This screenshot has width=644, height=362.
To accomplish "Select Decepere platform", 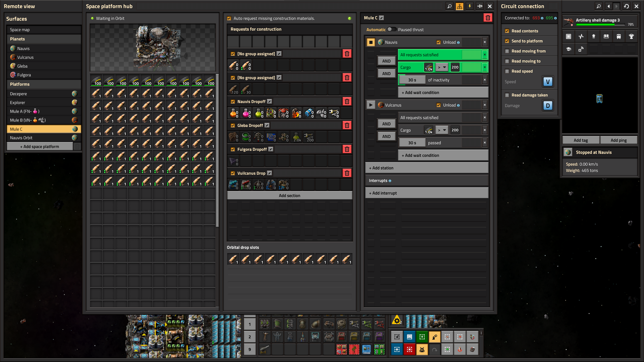I will [x=44, y=94].
